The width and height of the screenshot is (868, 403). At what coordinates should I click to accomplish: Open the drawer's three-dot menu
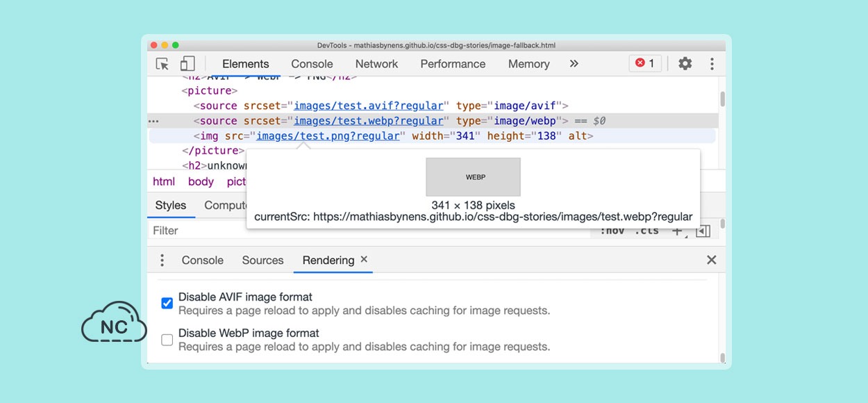(x=162, y=260)
